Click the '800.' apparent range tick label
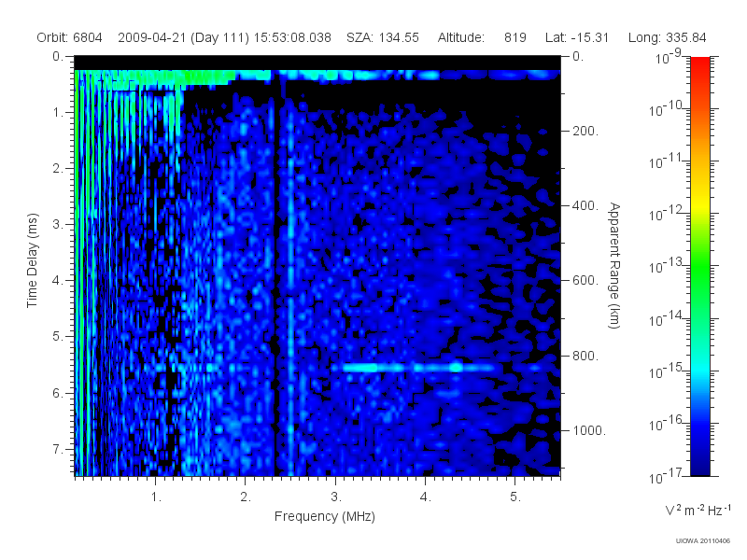This screenshot has width=747, height=560. click(x=585, y=356)
